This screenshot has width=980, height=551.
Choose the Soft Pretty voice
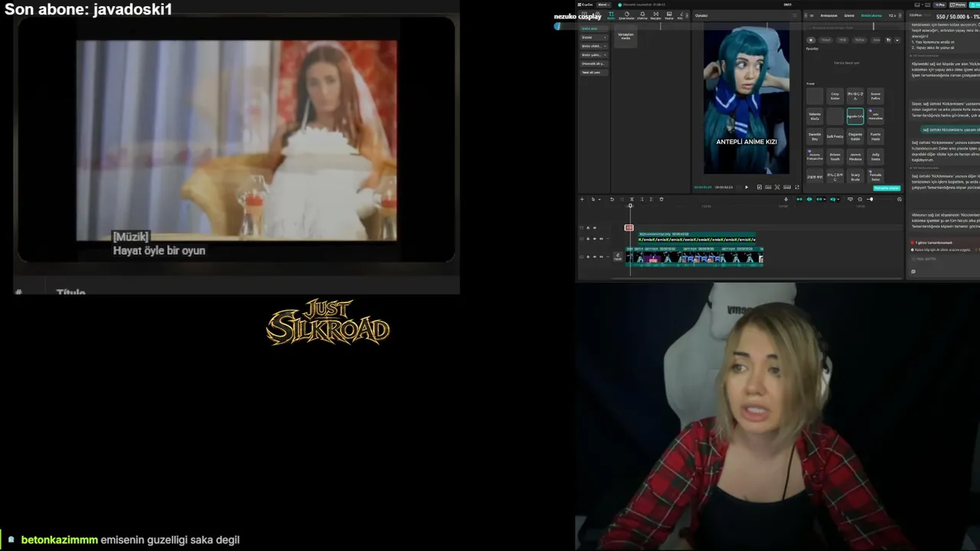pyautogui.click(x=835, y=136)
